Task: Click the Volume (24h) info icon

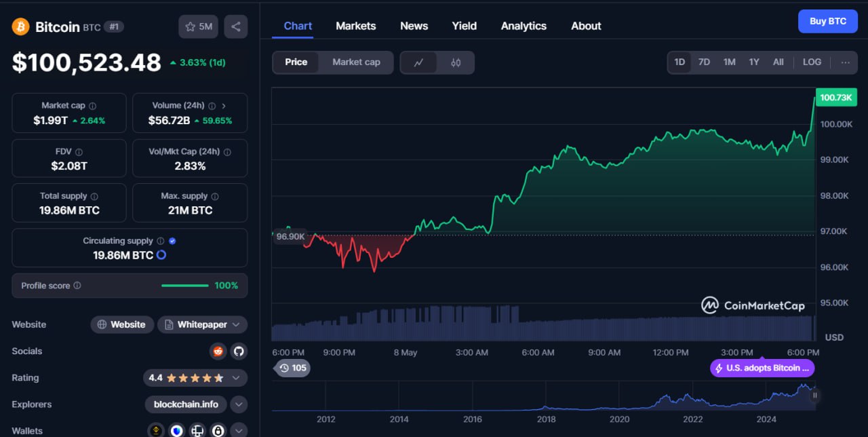Action: pyautogui.click(x=212, y=106)
